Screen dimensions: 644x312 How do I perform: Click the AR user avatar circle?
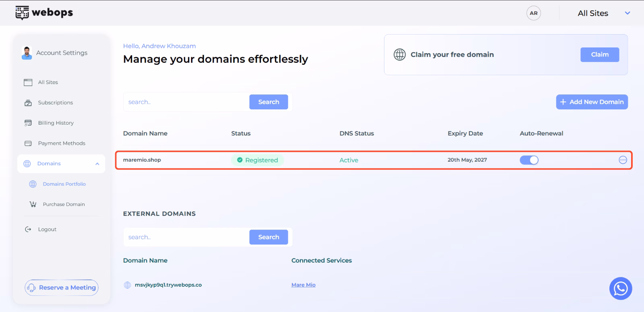[x=533, y=13]
